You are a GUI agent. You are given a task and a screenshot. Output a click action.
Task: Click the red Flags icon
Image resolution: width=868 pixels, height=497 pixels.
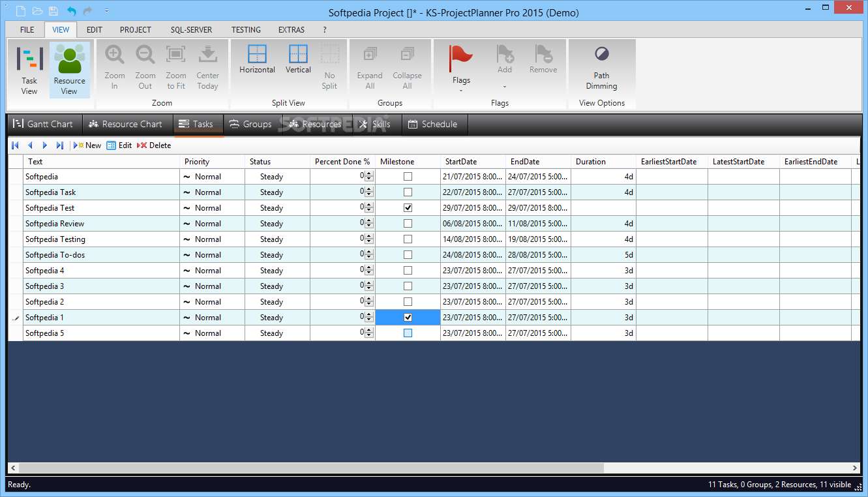pyautogui.click(x=461, y=59)
